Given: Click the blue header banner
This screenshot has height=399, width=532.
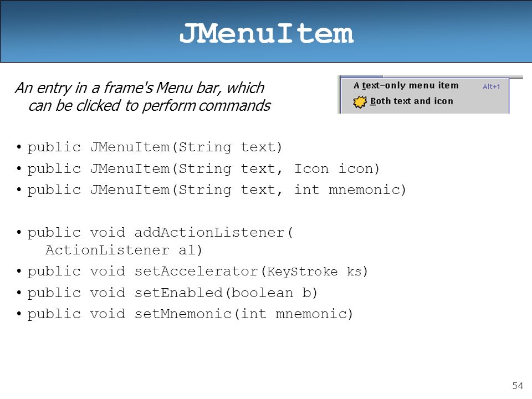Looking at the screenshot, I should tap(266, 31).
